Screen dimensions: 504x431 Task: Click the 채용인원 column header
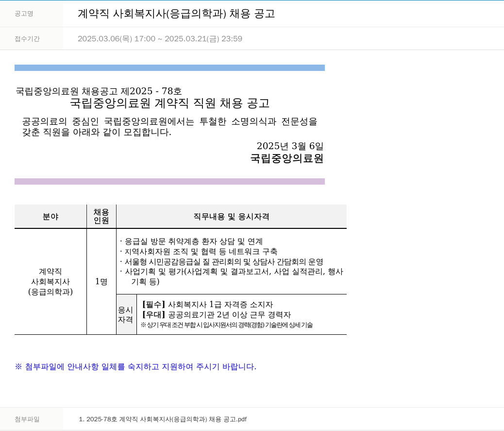click(101, 216)
